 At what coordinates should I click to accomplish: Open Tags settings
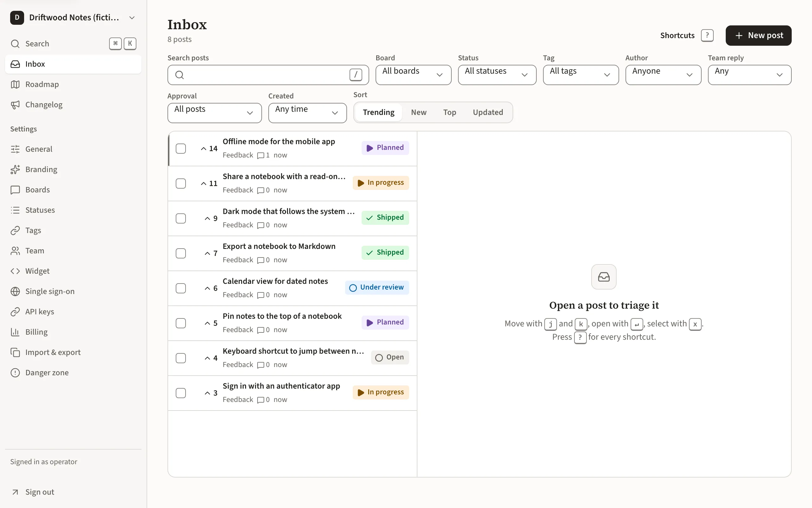pyautogui.click(x=73, y=231)
